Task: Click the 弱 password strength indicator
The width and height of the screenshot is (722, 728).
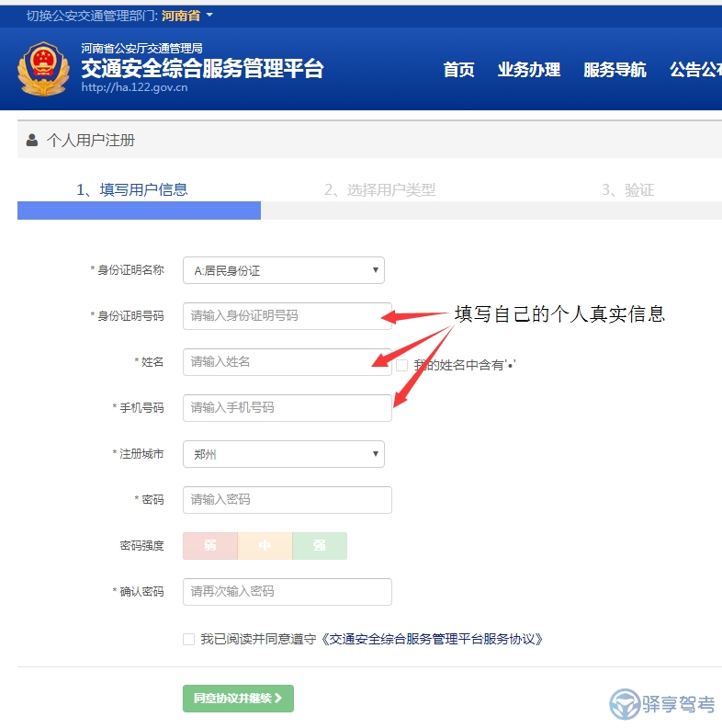Action: 210,546
